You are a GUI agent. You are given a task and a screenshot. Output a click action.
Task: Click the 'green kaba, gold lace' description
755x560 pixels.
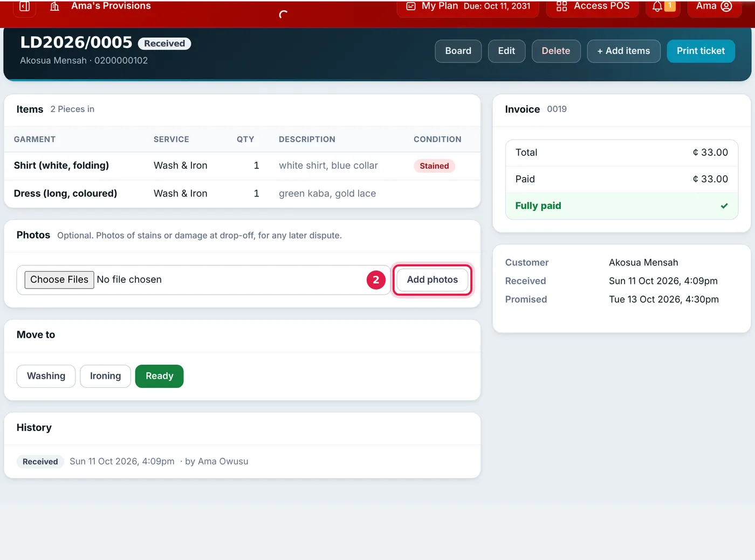click(327, 194)
